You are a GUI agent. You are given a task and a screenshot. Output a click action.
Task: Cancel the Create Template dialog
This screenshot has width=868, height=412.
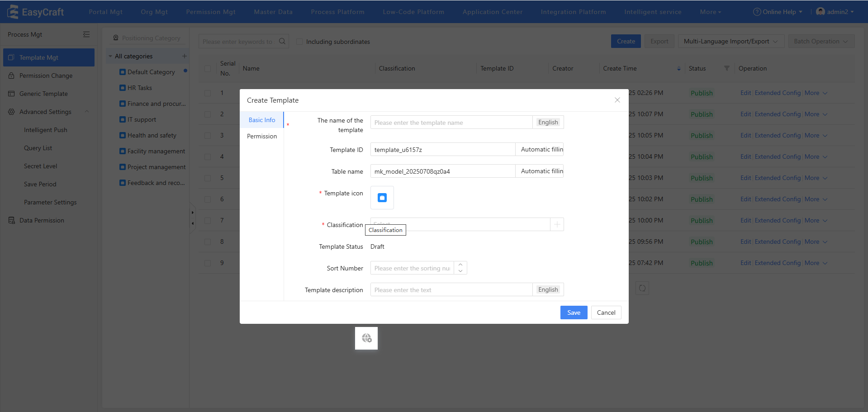click(606, 313)
